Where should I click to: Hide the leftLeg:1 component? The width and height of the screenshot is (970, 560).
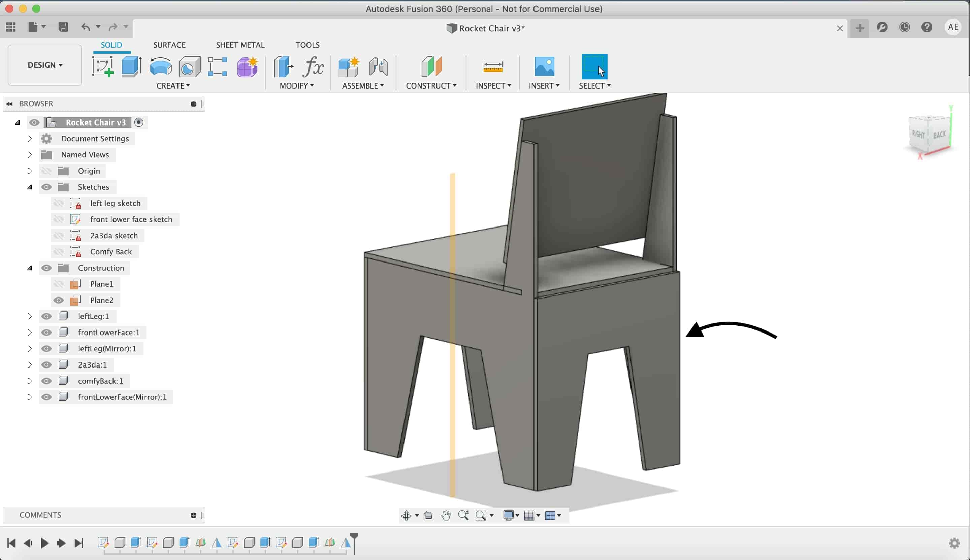pyautogui.click(x=46, y=316)
